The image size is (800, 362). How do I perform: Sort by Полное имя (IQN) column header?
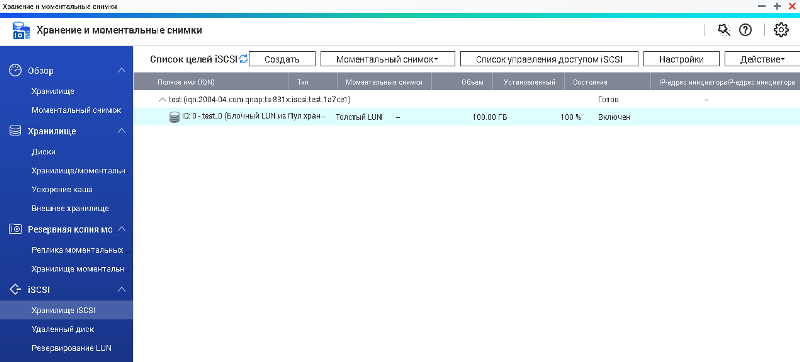tap(211, 82)
